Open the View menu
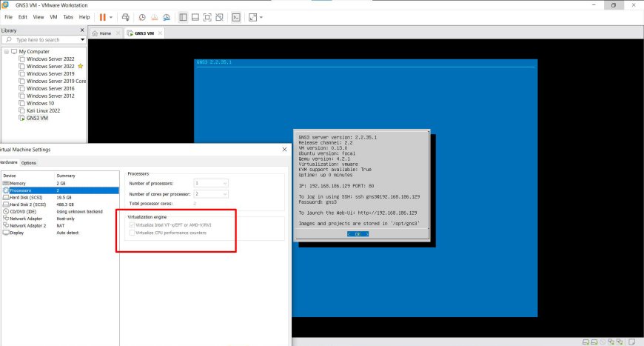This screenshot has height=346, width=644. point(38,17)
